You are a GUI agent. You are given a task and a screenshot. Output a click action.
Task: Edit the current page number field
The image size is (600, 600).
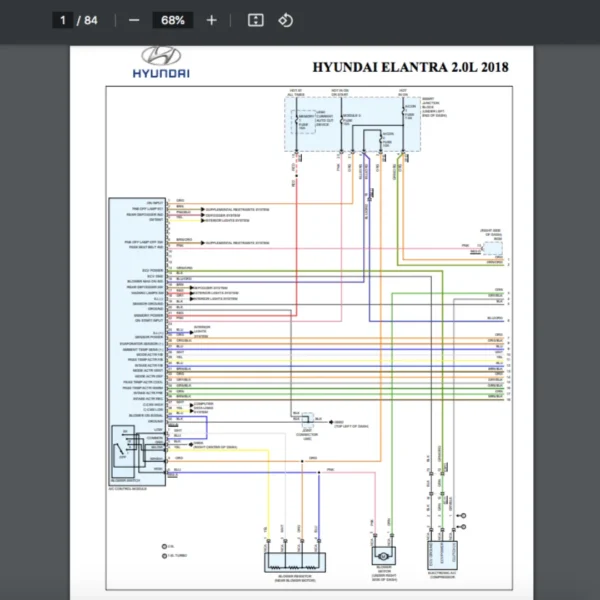tap(63, 20)
